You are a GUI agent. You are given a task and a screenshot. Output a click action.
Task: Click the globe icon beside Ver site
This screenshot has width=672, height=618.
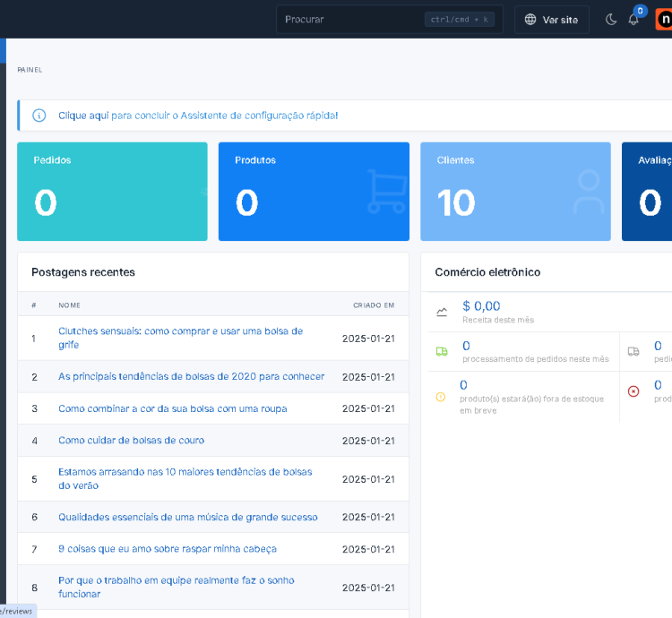click(x=530, y=20)
